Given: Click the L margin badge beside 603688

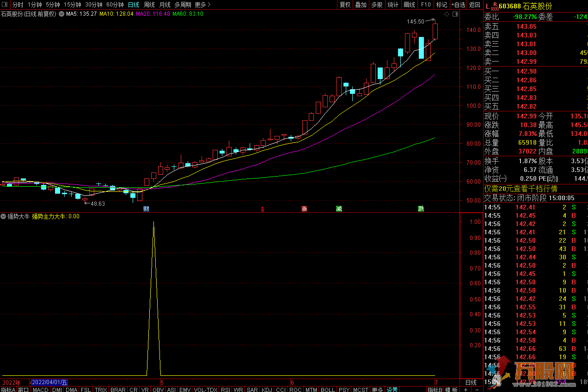Looking at the screenshot, I should point(487,6).
